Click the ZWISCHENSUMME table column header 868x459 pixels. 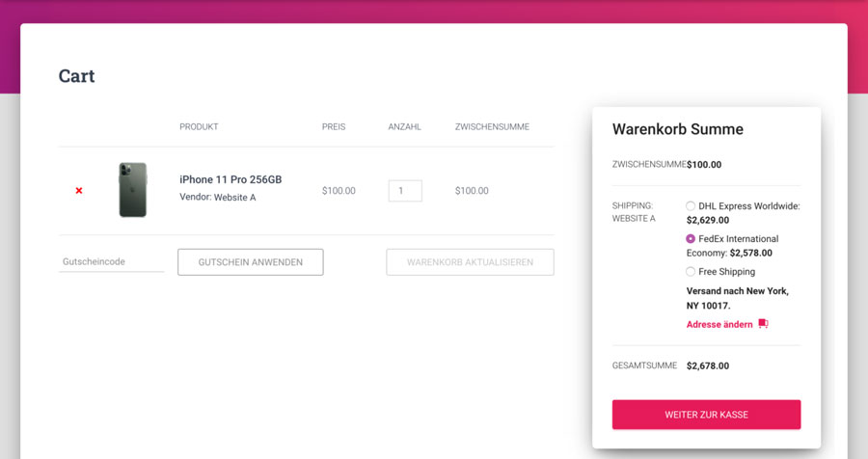[492, 126]
